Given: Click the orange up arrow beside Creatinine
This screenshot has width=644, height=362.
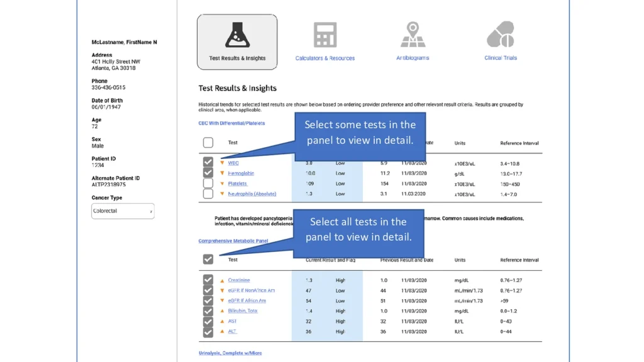Looking at the screenshot, I should [x=222, y=280].
